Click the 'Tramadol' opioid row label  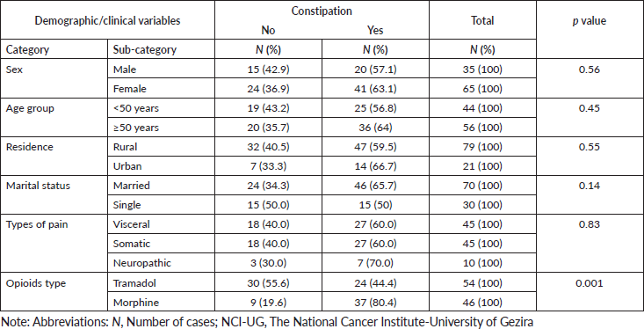tap(161, 283)
